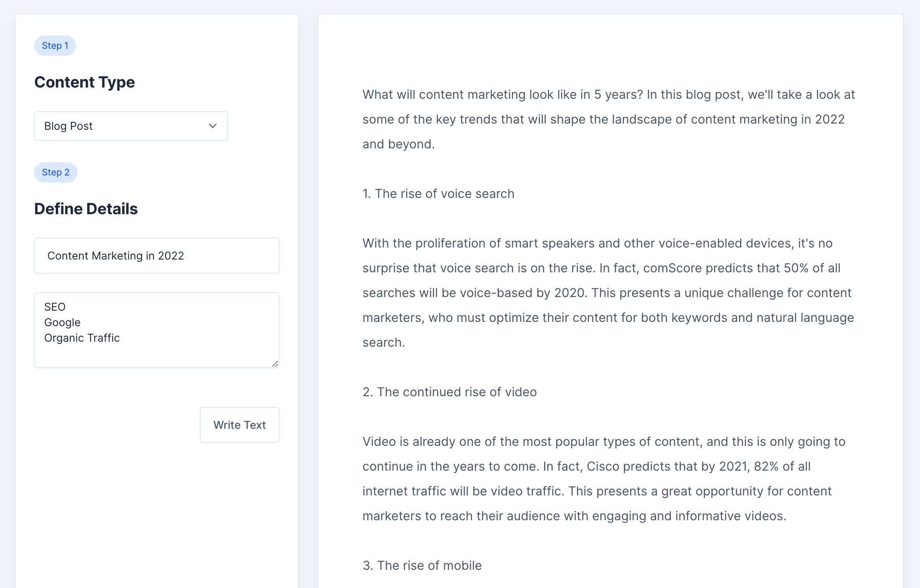The image size is (920, 588).
Task: Click the voice search paragraph mentioning comScore
Action: (608, 293)
